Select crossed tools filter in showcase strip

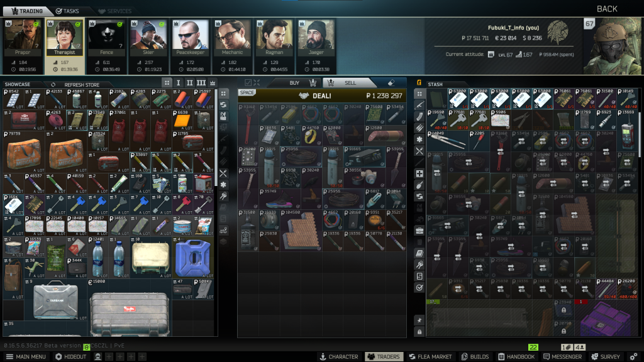click(x=223, y=173)
